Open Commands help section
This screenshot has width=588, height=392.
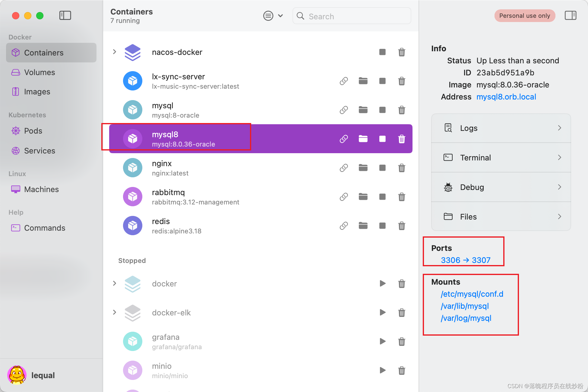(51, 228)
